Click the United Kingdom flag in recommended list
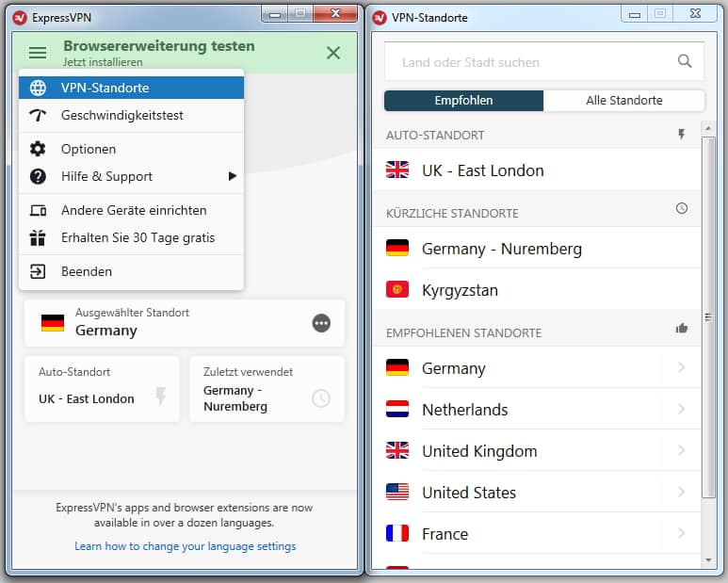The image size is (728, 583). [x=397, y=450]
